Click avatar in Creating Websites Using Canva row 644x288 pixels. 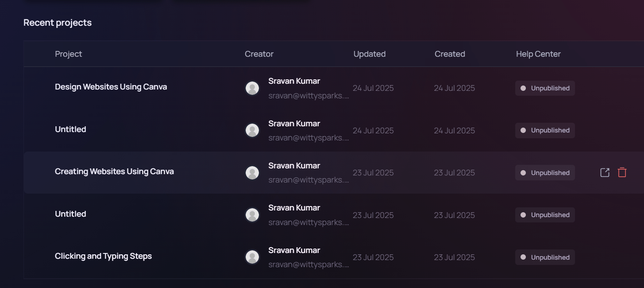pos(252,173)
